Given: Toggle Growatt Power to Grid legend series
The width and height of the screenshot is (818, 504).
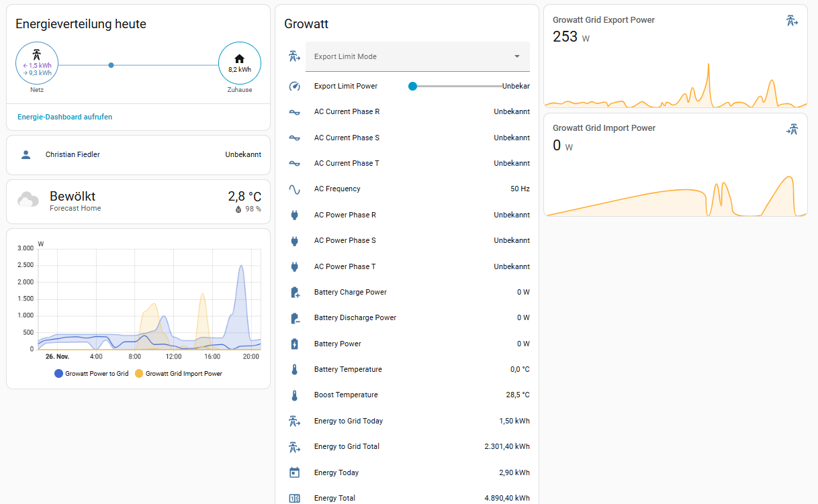Looking at the screenshot, I should pos(91,374).
